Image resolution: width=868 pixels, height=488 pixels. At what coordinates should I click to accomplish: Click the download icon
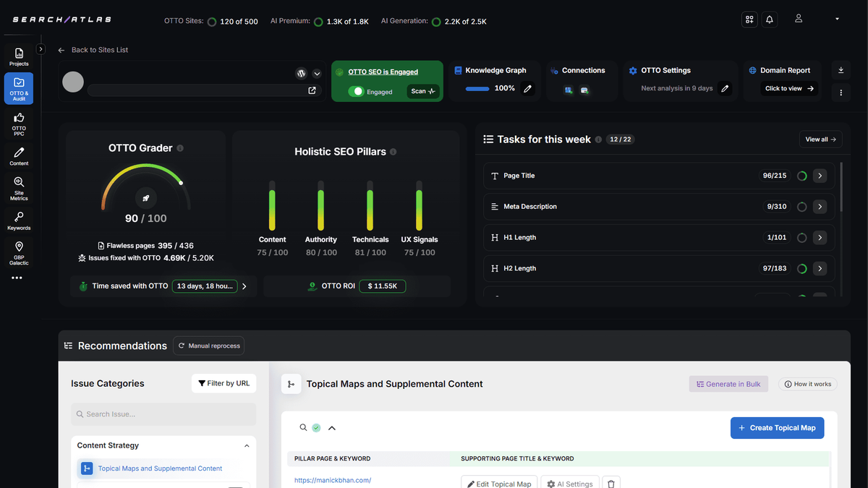[x=841, y=70]
